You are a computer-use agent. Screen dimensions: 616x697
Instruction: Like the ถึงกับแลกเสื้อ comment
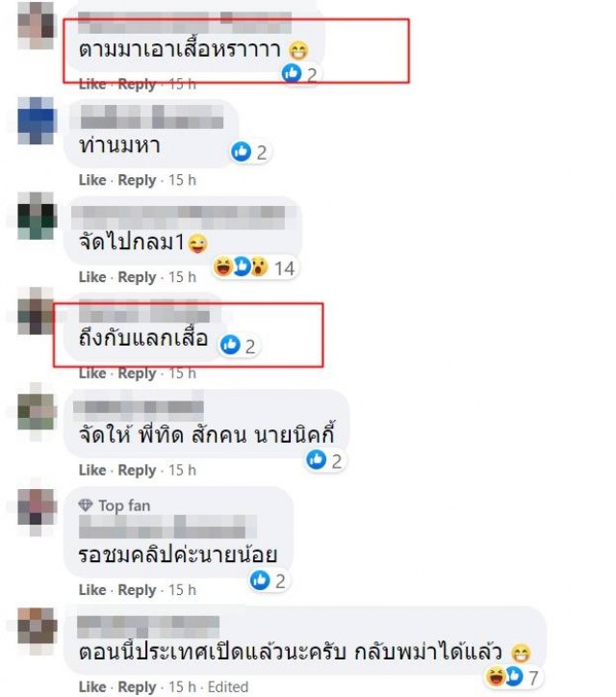[92, 374]
